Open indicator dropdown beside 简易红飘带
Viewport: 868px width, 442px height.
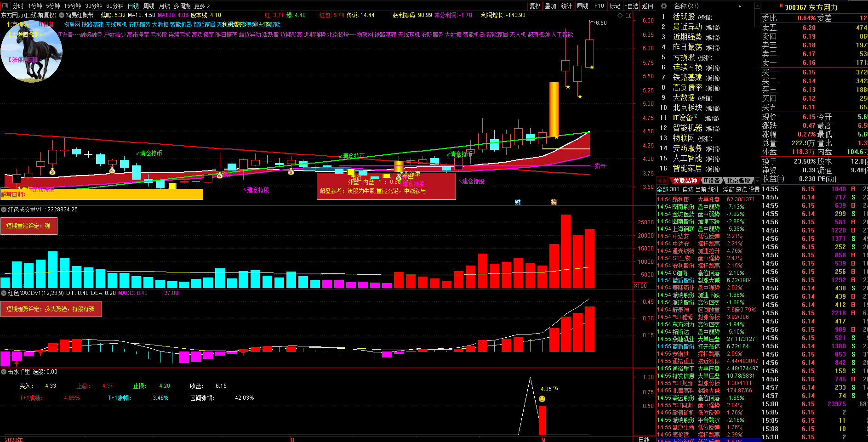pyautogui.click(x=62, y=15)
